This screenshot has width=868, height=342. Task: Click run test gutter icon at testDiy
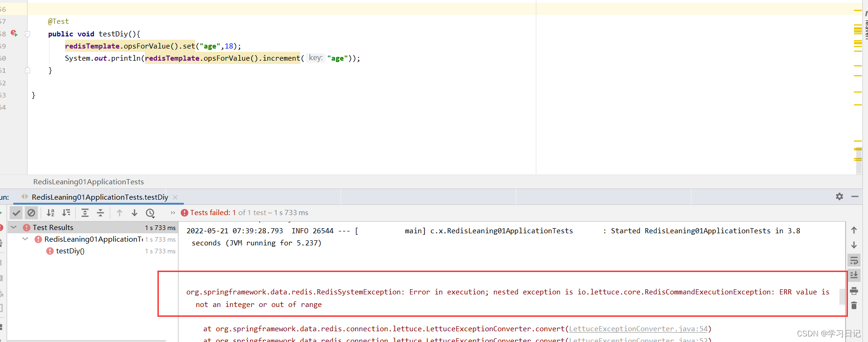[x=14, y=34]
